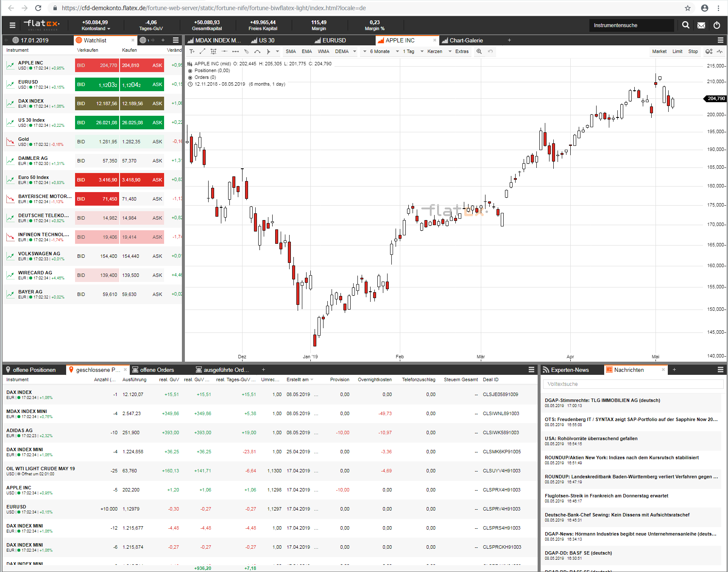Add the WMA indicator

(x=324, y=51)
